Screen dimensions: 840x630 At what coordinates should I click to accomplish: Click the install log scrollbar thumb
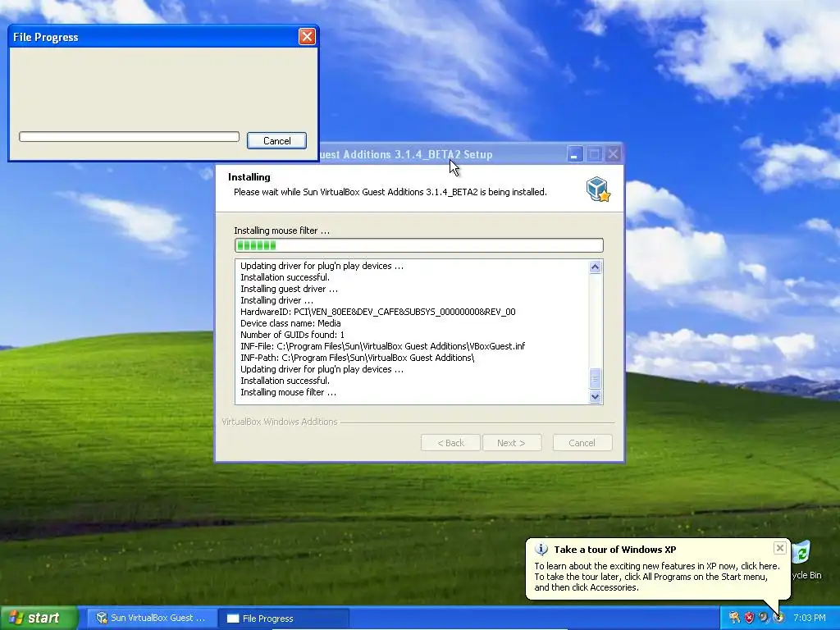[x=595, y=379]
